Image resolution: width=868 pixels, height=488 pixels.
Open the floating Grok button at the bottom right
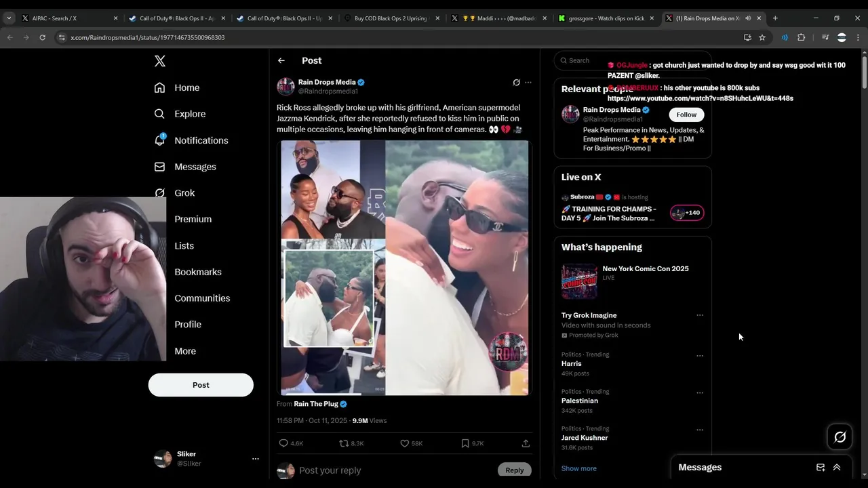point(840,437)
